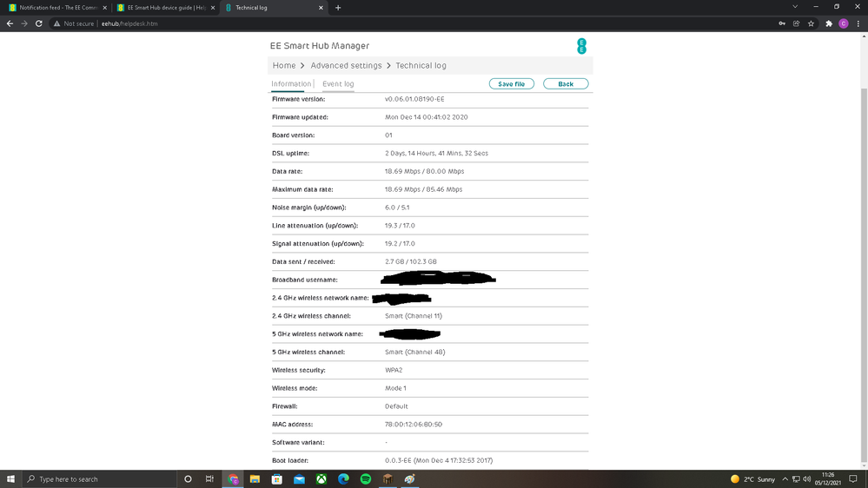Select noise margin value 6.0 / 5.1
Screen dimensions: 868x488
pyautogui.click(x=397, y=208)
